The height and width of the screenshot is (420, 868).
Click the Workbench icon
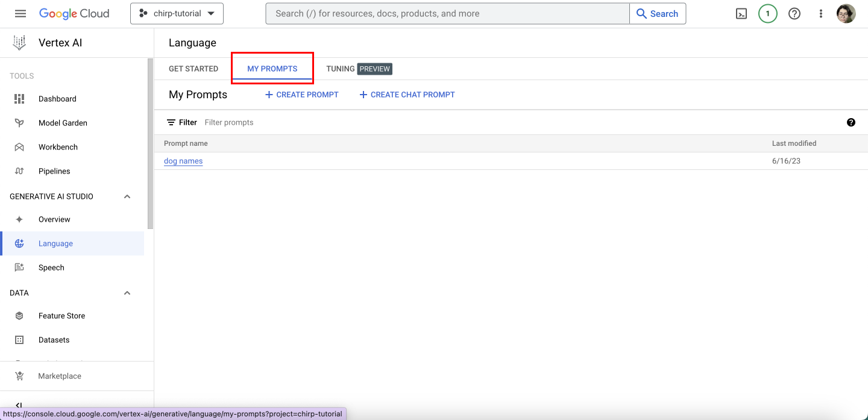point(19,147)
